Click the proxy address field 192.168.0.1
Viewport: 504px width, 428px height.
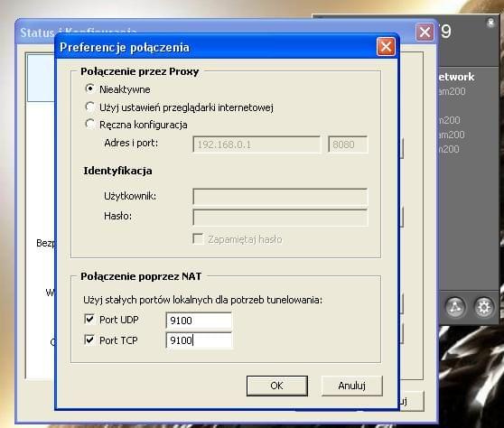(257, 144)
